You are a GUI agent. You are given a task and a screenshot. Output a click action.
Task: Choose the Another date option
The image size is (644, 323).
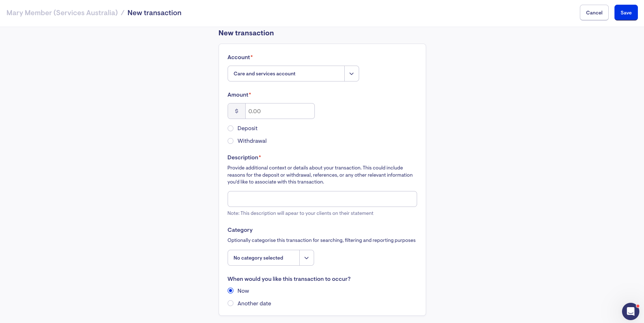pos(231,304)
